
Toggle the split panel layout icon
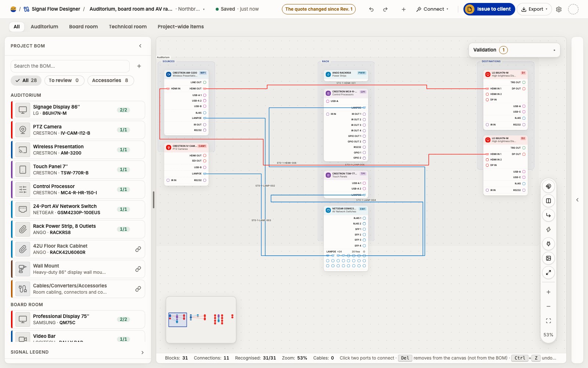(x=548, y=201)
